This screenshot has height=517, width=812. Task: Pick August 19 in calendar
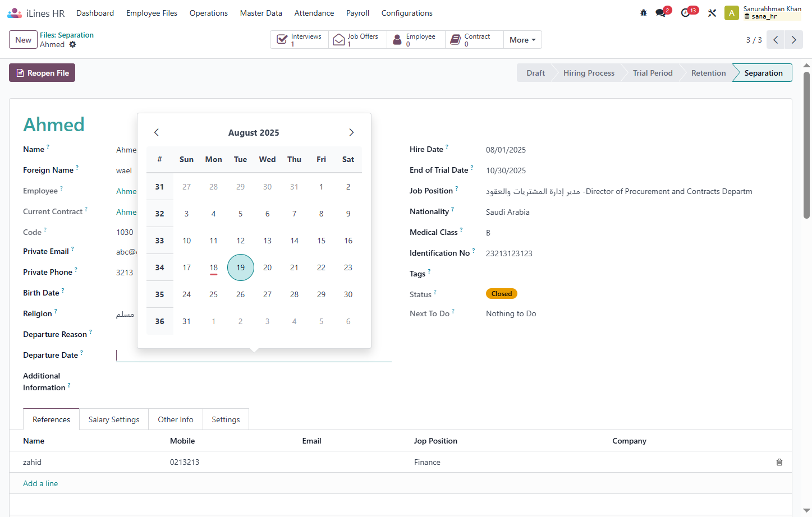[241, 267]
